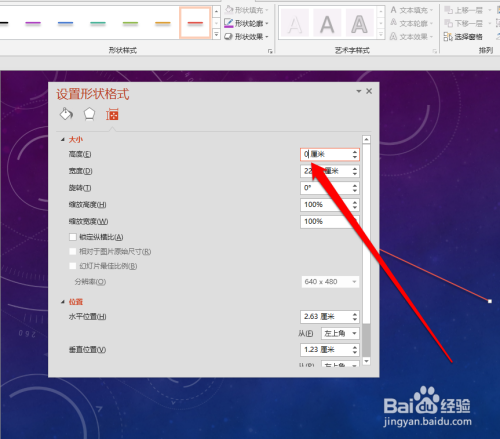Click the 垂直位置 1.23 厘米 field
500x439 pixels.
(x=330, y=350)
